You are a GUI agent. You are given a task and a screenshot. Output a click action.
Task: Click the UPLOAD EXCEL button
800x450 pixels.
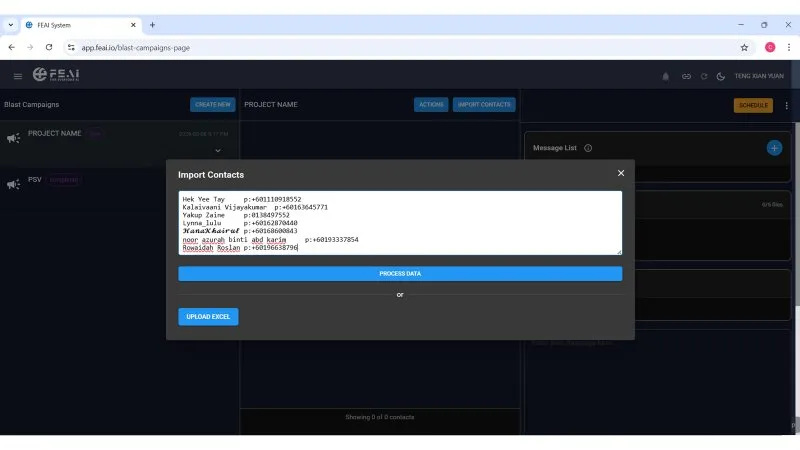click(208, 317)
